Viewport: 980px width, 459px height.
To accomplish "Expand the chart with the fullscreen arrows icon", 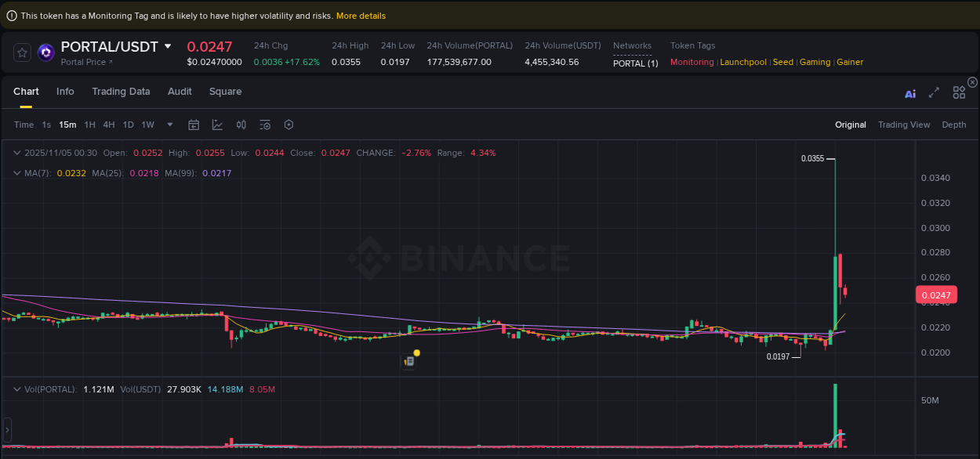I will click(934, 92).
